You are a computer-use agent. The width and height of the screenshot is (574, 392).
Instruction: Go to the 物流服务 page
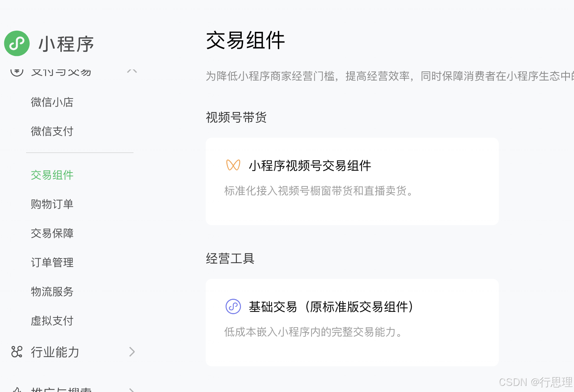pos(52,292)
